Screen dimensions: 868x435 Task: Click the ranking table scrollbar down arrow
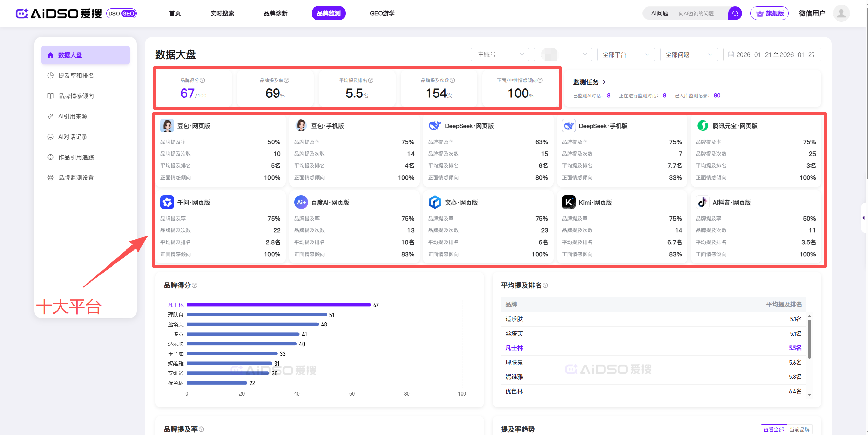coord(810,395)
